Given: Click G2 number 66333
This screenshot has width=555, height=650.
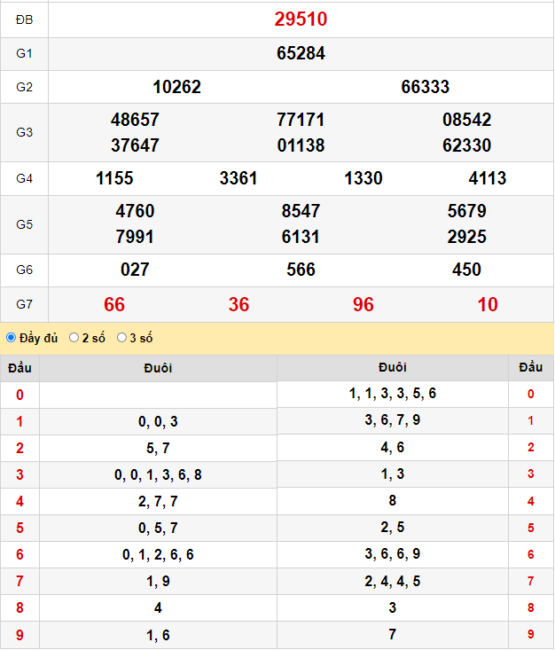Looking at the screenshot, I should point(425,87).
